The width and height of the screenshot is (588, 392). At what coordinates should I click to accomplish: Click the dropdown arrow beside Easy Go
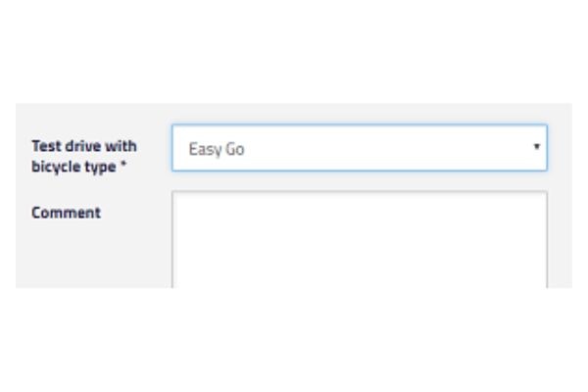click(536, 147)
